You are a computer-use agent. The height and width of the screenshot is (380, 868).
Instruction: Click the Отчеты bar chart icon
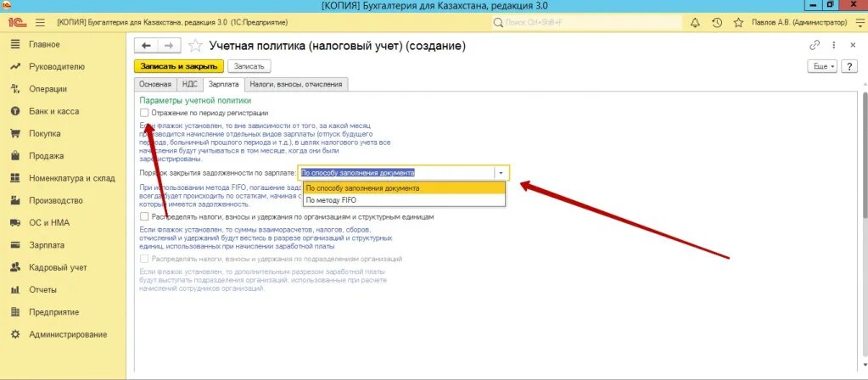pyautogui.click(x=15, y=290)
